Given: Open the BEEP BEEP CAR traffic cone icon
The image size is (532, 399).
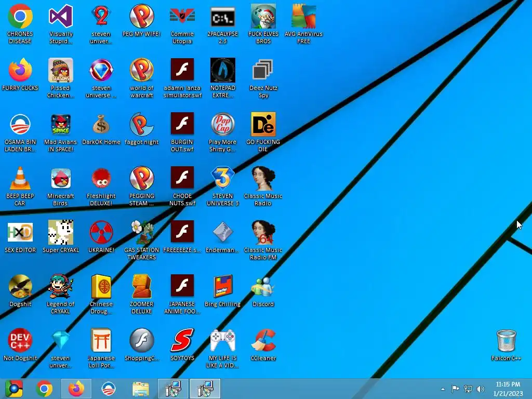Looking at the screenshot, I should pos(20,178).
